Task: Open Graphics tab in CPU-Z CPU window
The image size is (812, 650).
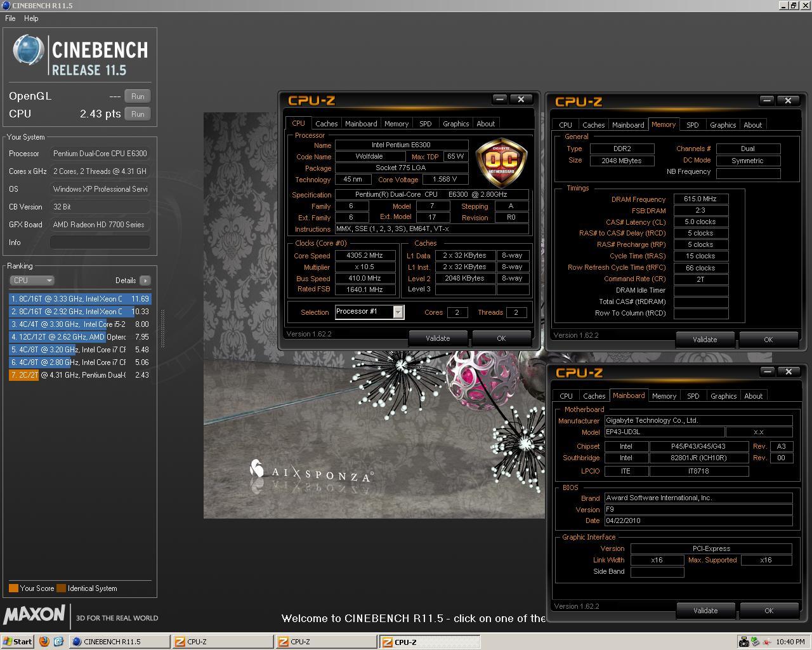Action: pos(455,124)
